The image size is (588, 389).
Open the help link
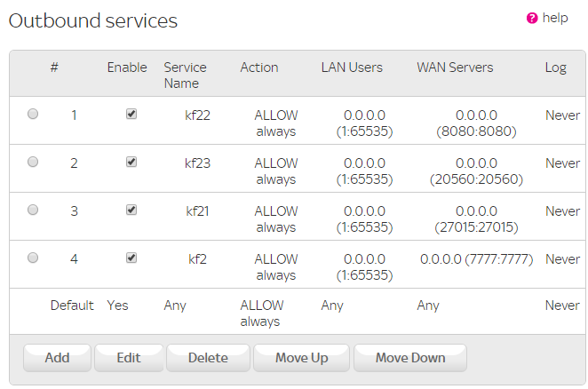point(555,18)
